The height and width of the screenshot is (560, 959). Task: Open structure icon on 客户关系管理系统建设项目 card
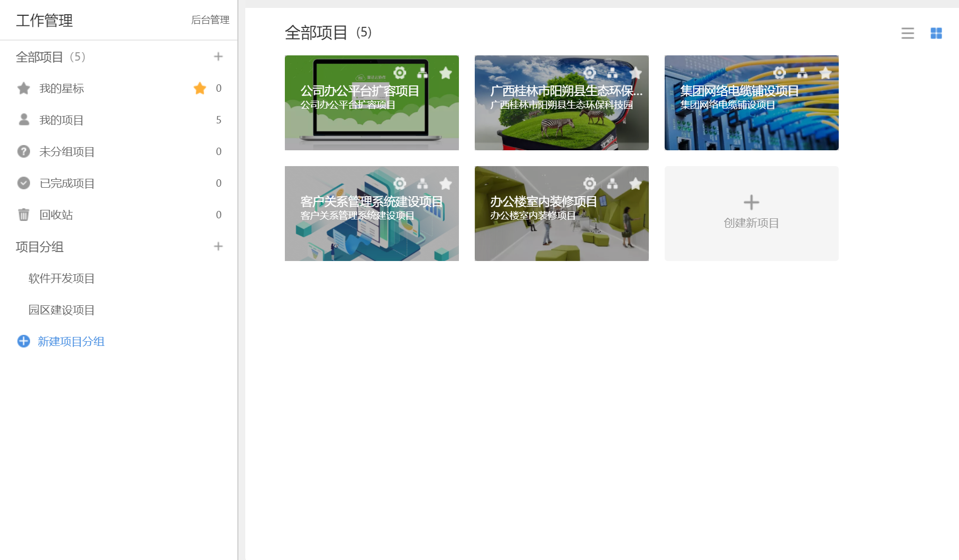coord(423,184)
